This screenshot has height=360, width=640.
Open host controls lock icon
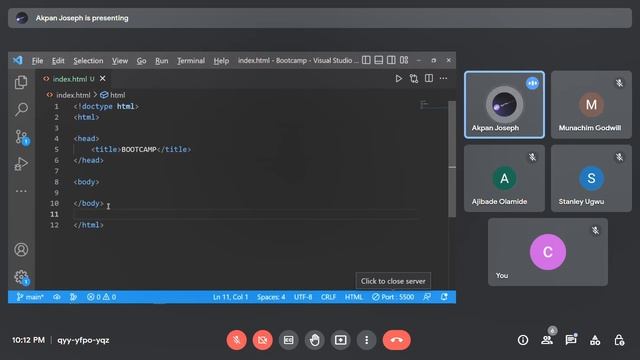(619, 340)
